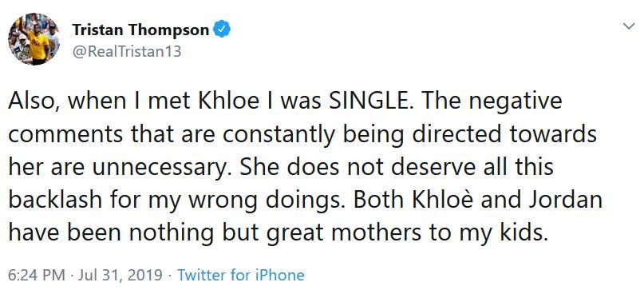Click the Tristan Thompson display name
Image resolution: width=644 pixels, height=298 pixels.
(141, 30)
